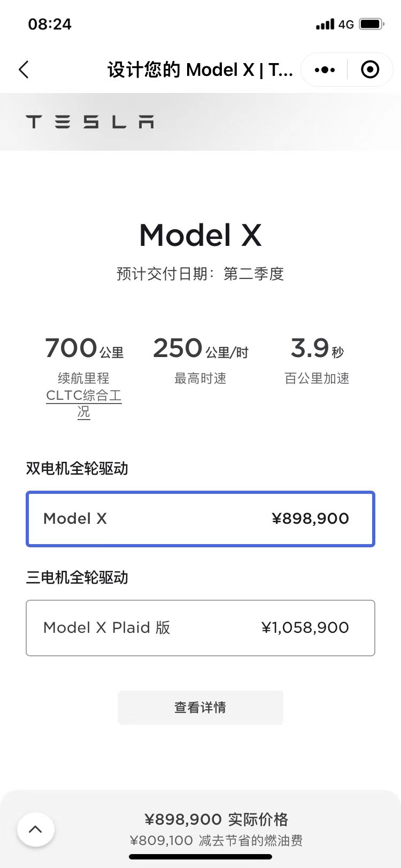Open the three-dot more menu
Image resolution: width=401 pixels, height=868 pixels.
tap(325, 69)
